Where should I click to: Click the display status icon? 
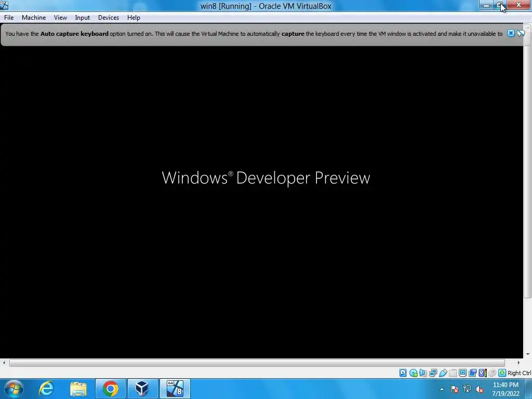(x=462, y=373)
